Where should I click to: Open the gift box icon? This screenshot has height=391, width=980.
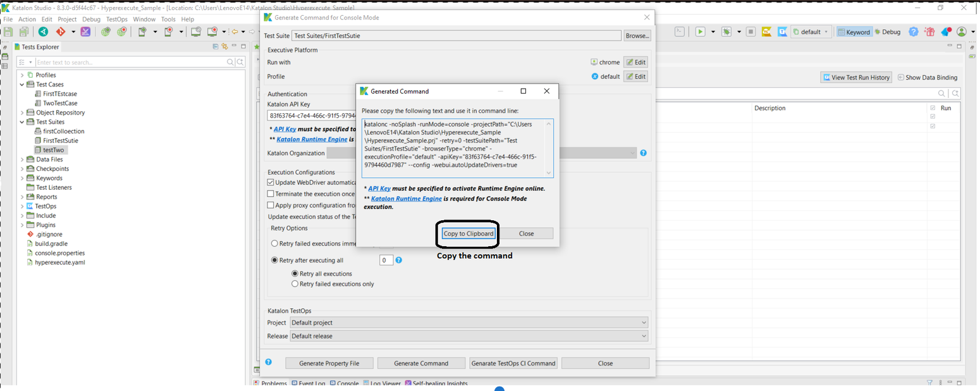tap(929, 32)
